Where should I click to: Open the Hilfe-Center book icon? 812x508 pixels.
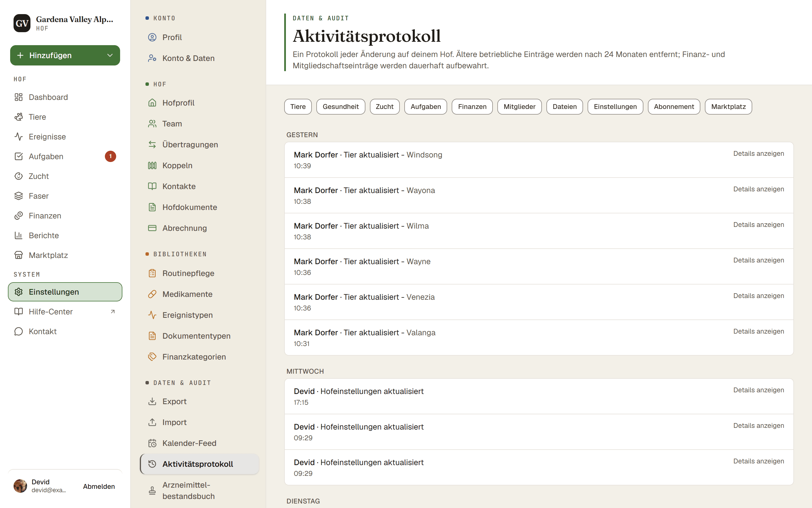(x=18, y=312)
